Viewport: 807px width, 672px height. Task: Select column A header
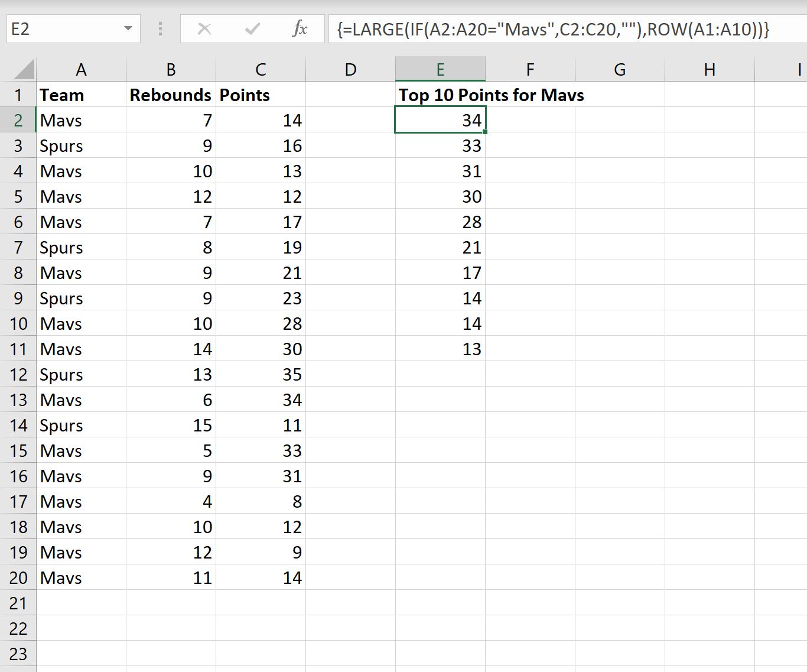81,69
